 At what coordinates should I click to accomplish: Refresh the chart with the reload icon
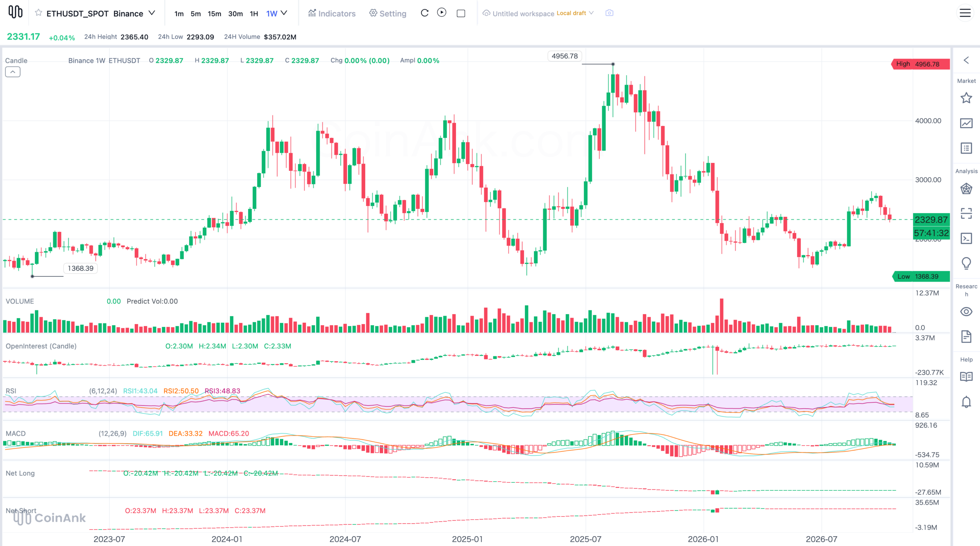coord(425,13)
